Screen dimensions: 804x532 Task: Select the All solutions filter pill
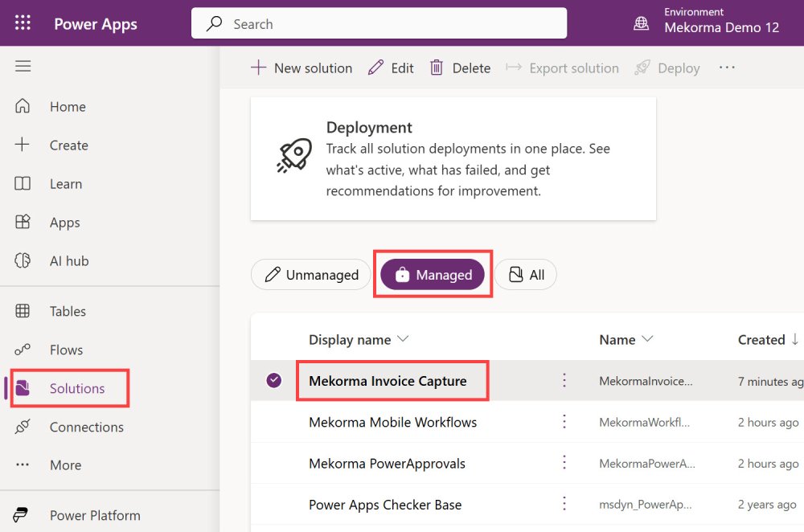[525, 275]
